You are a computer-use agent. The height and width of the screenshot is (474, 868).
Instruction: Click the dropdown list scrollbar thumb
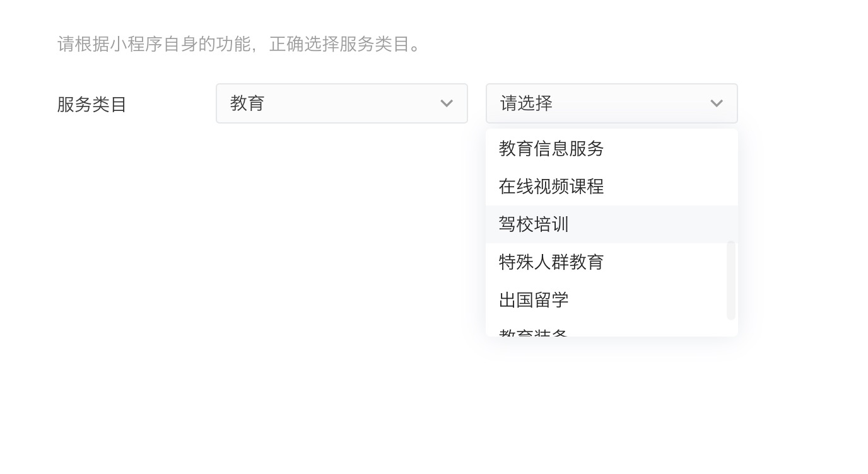731,280
